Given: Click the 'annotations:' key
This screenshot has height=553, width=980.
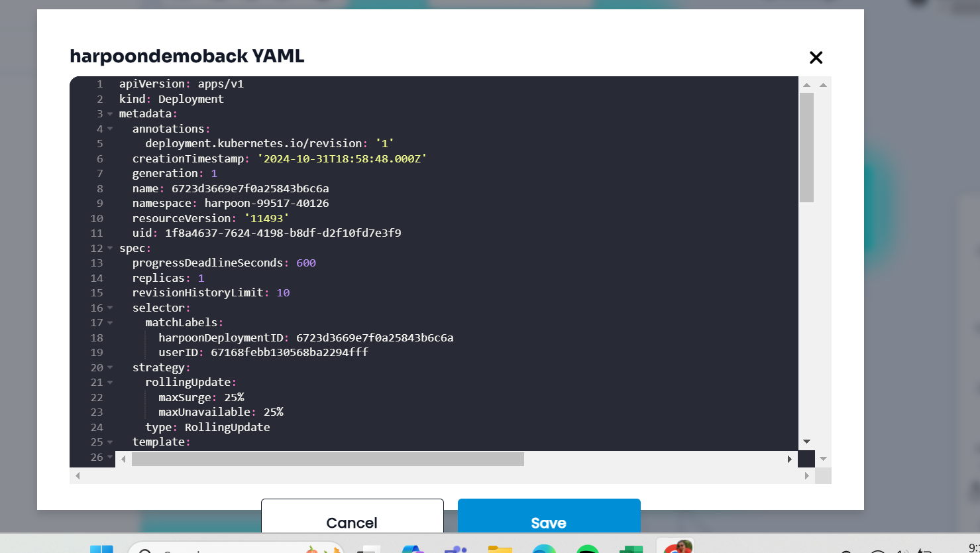Looking at the screenshot, I should click(172, 129).
